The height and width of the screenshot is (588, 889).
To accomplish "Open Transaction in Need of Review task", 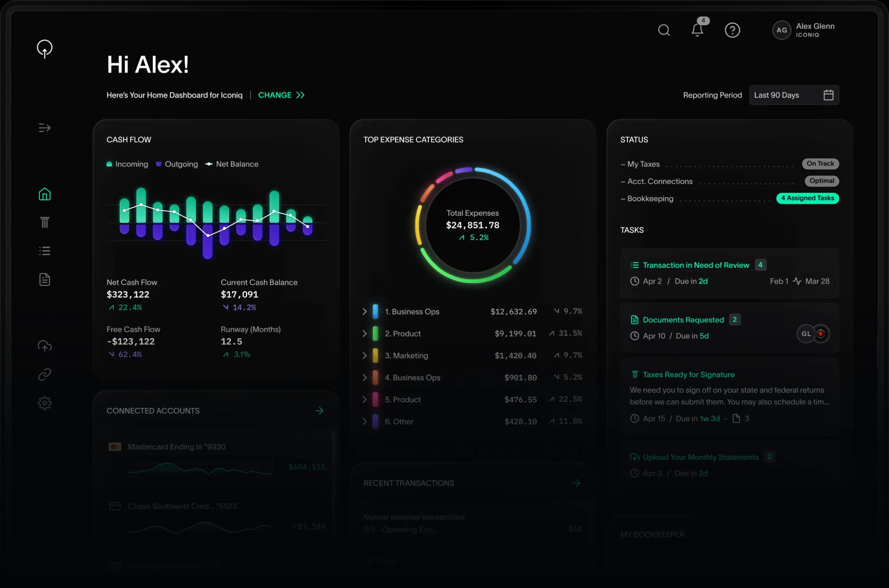I will (695, 265).
